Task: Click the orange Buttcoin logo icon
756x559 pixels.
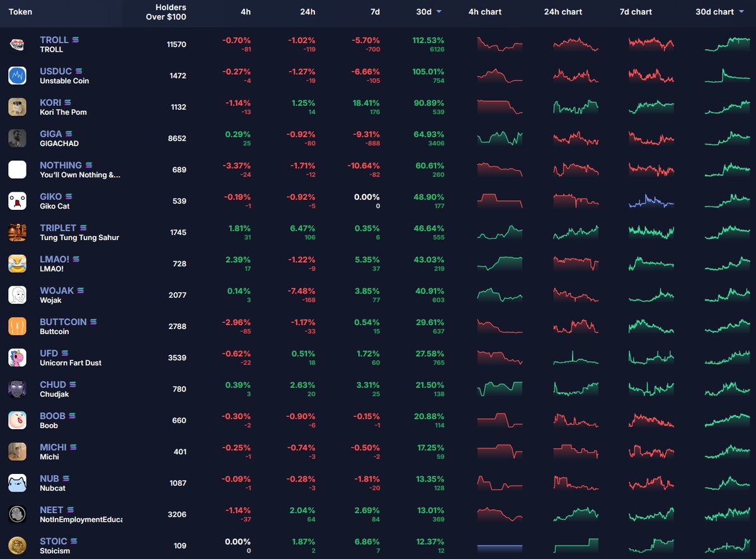Action: point(17,326)
